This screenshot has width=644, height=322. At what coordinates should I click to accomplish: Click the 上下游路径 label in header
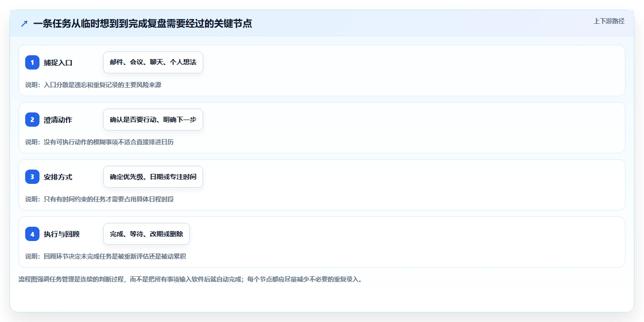pyautogui.click(x=609, y=21)
